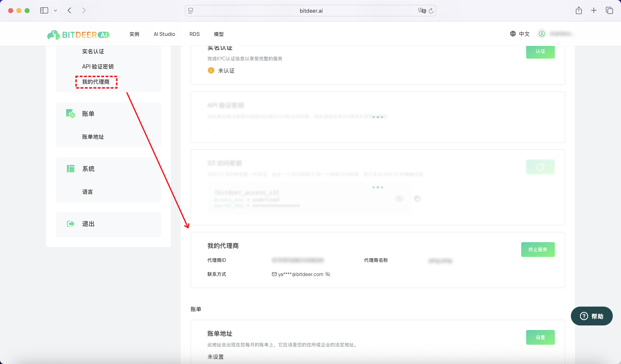This screenshot has height=364, width=621.
Task: Go back with the browser back arrow
Action: (x=69, y=11)
